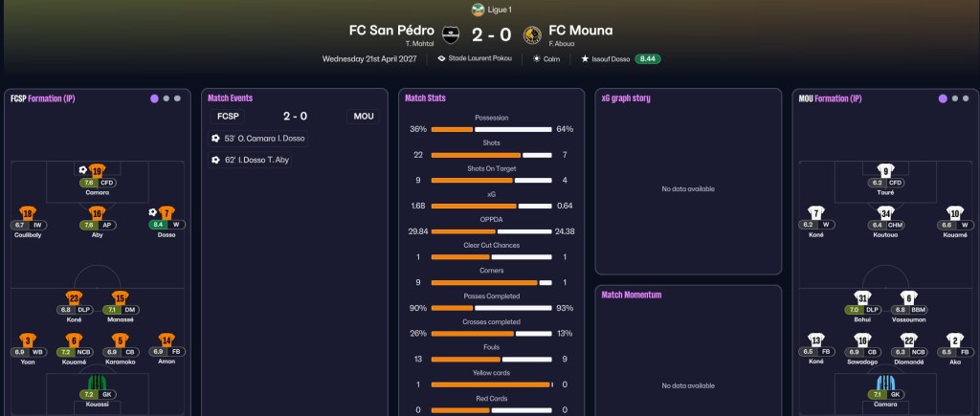980x416 pixels.
Task: Click the FC Mouna club badge
Action: (x=532, y=35)
